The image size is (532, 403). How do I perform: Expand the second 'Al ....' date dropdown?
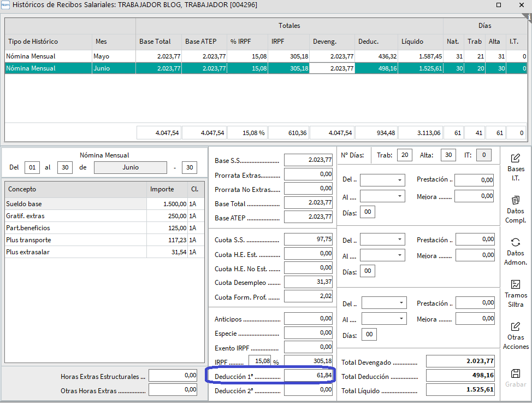[400, 255]
